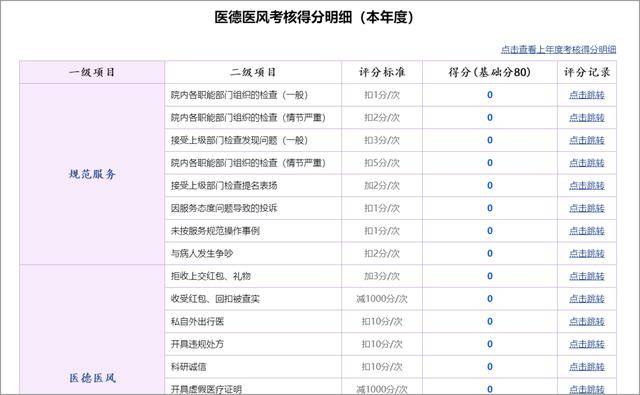Click the text 接受上级部门检查发现问题（一般）

pos(239,140)
